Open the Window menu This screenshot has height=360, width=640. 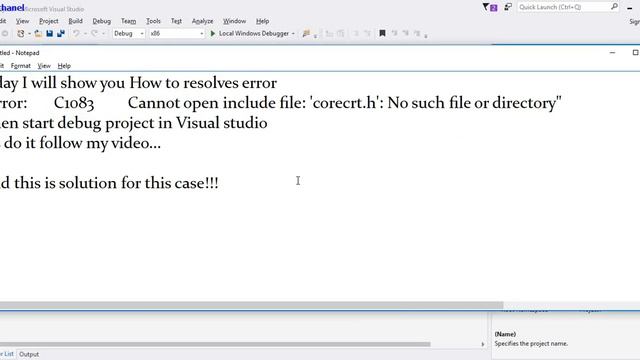(234, 21)
